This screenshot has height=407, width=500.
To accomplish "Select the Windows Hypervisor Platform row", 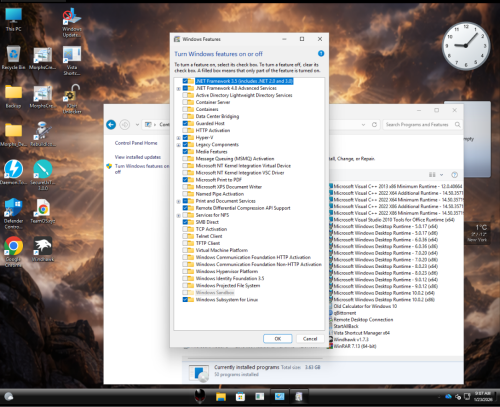I will tap(227, 271).
